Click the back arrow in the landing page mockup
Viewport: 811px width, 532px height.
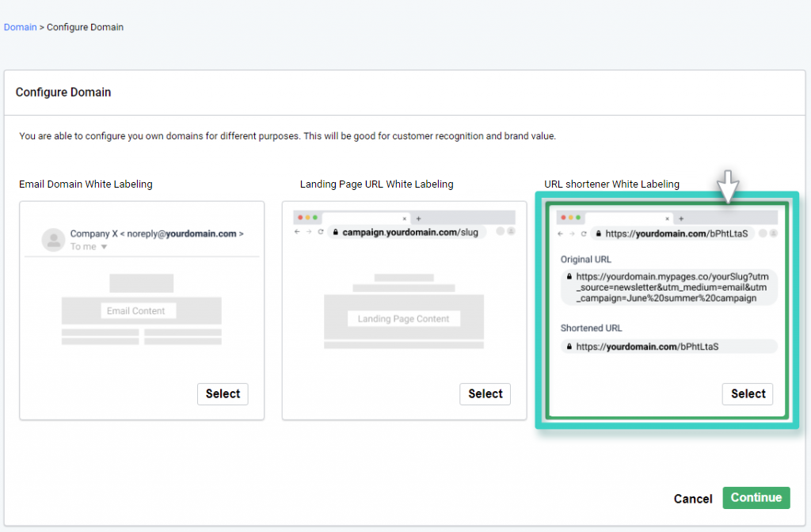[297, 231]
